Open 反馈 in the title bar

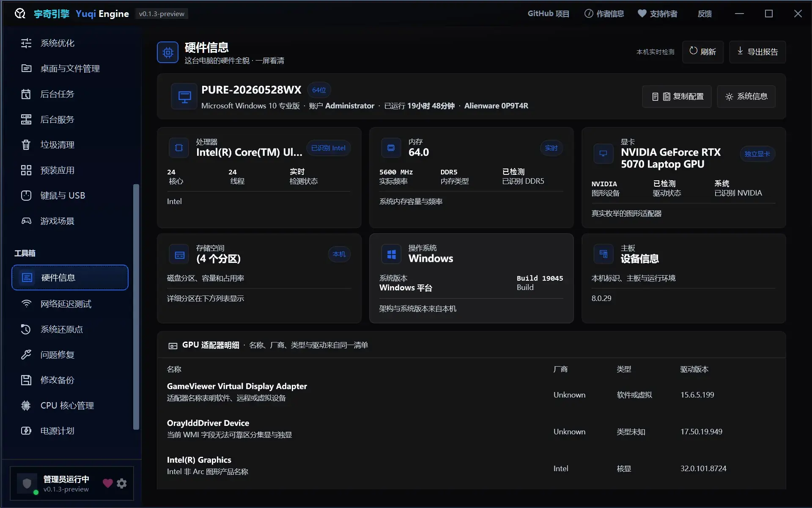tap(705, 14)
